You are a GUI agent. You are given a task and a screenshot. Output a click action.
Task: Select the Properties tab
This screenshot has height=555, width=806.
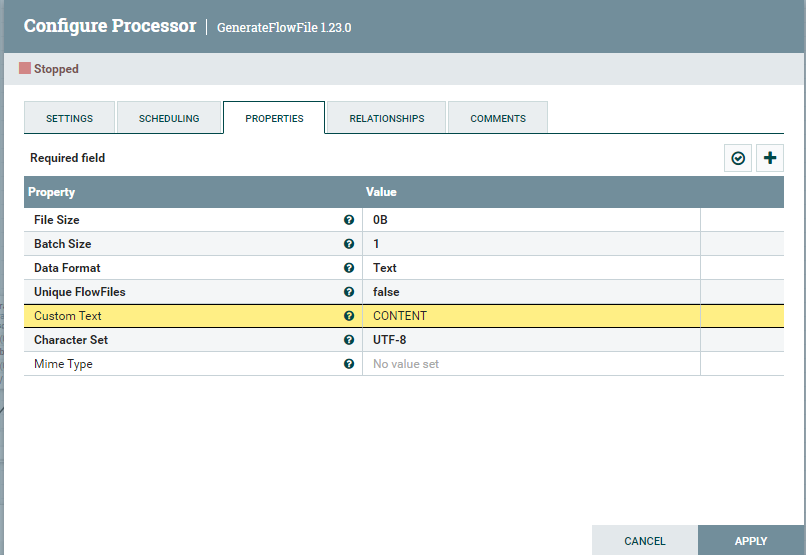click(274, 118)
